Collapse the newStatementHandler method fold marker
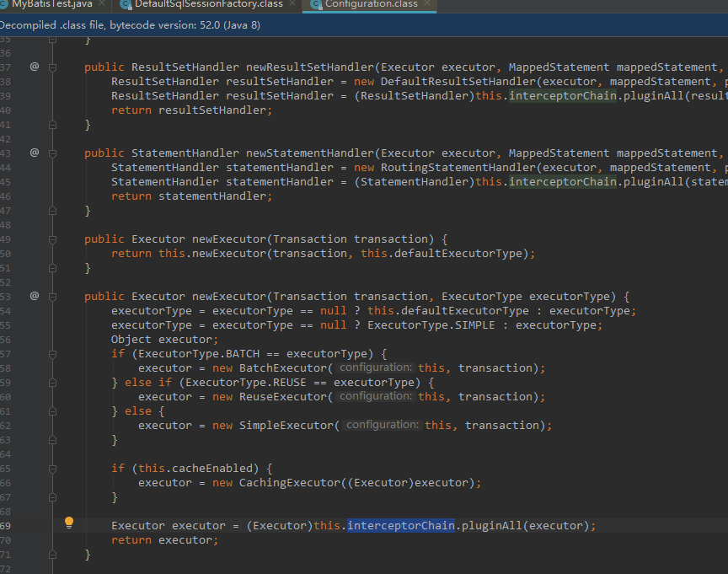Screen dimensions: 728x574 point(52,153)
